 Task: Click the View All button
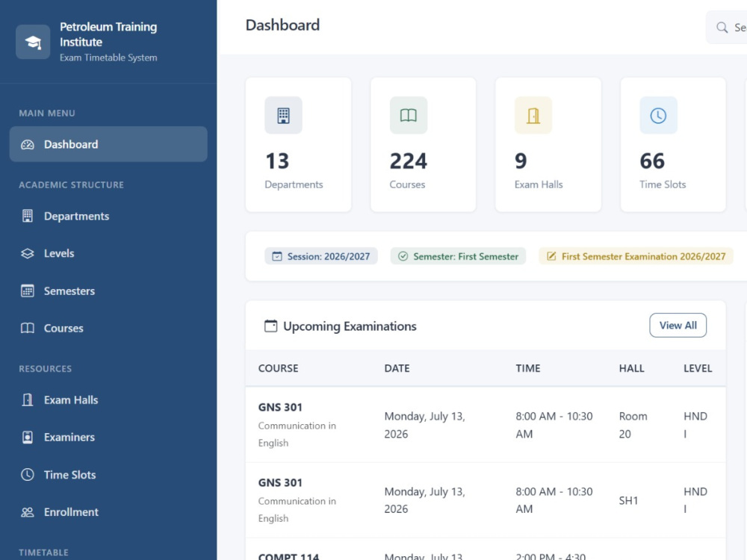(x=678, y=326)
